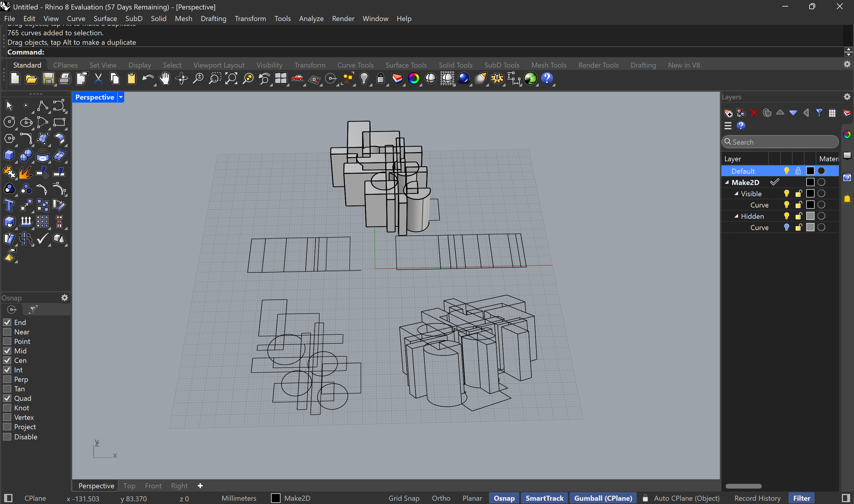
Task: Open the Curve menu
Action: click(x=76, y=19)
